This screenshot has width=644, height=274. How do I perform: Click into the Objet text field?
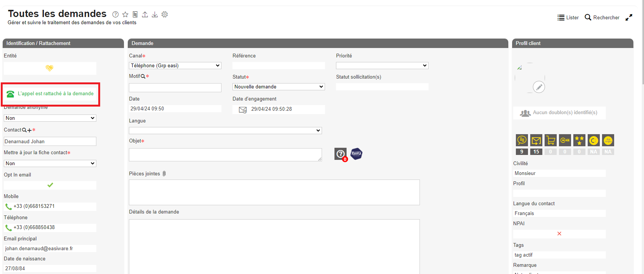point(225,155)
